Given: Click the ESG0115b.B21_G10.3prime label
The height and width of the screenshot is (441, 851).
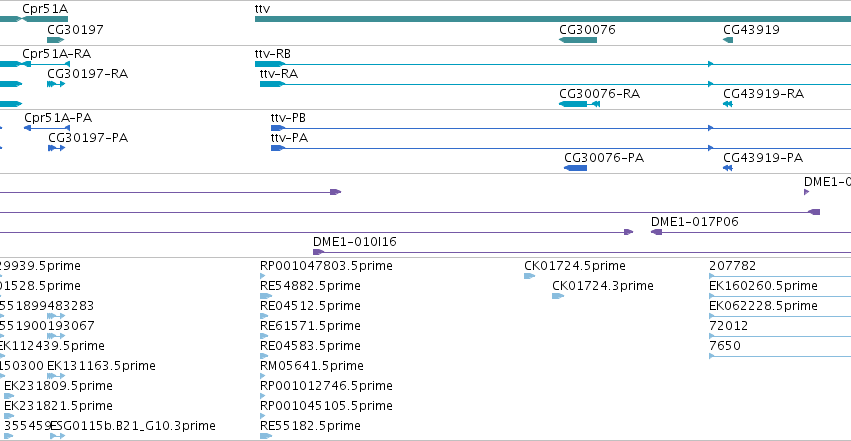Looking at the screenshot, I should pos(132,426).
